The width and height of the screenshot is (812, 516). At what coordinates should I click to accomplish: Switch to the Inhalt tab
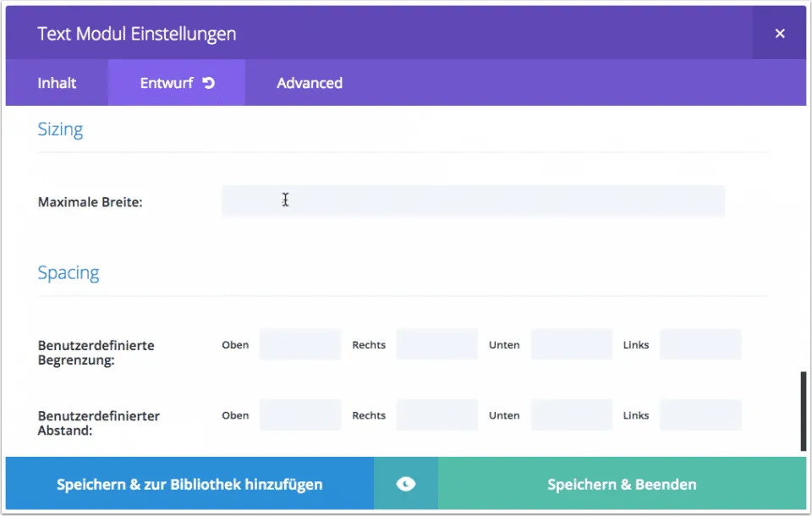click(x=57, y=83)
